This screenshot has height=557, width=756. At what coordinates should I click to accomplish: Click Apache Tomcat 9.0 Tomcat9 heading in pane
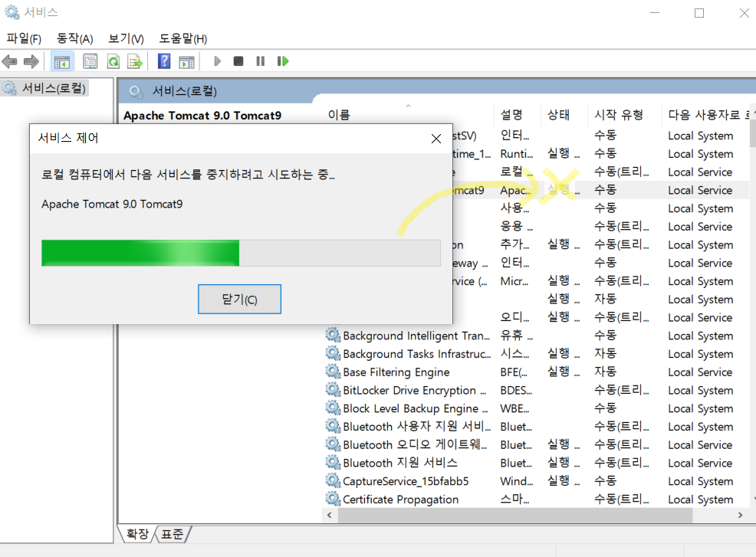202,115
